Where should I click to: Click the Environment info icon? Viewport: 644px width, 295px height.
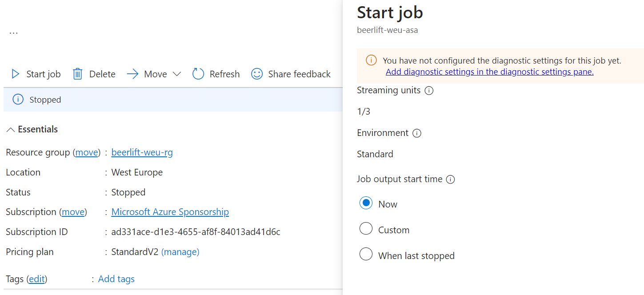click(416, 133)
